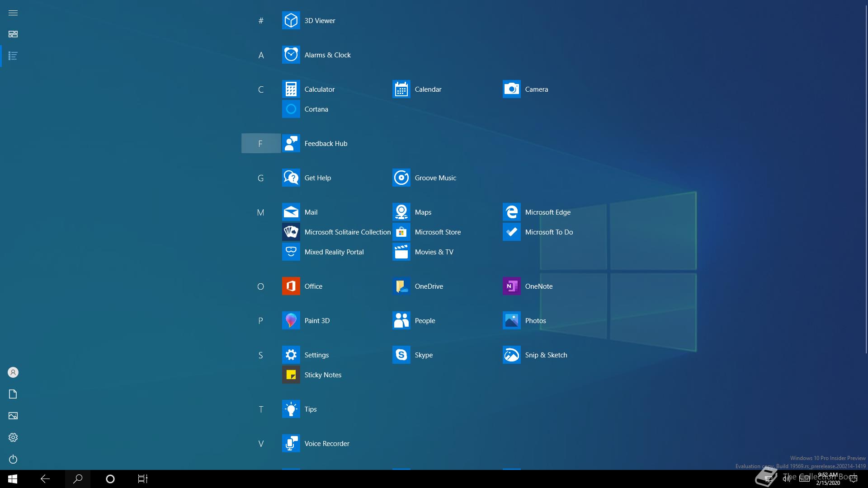Launch the Maps app icon
Viewport: 868px width, 488px height.
[401, 212]
